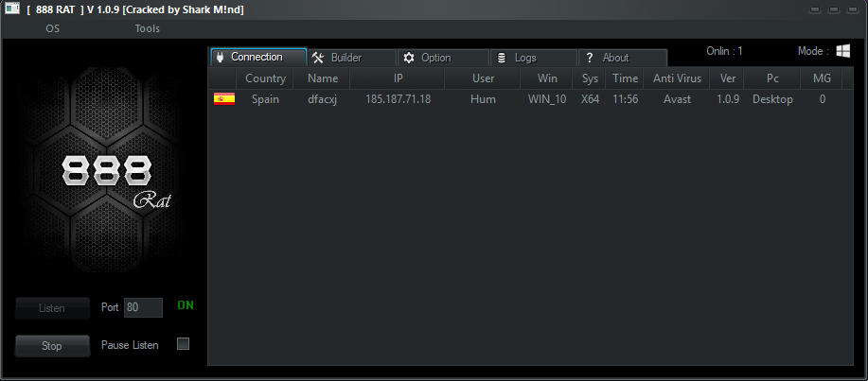Viewport: 868px width, 381px height.
Task: Click the Stop button
Action: pyautogui.click(x=52, y=346)
